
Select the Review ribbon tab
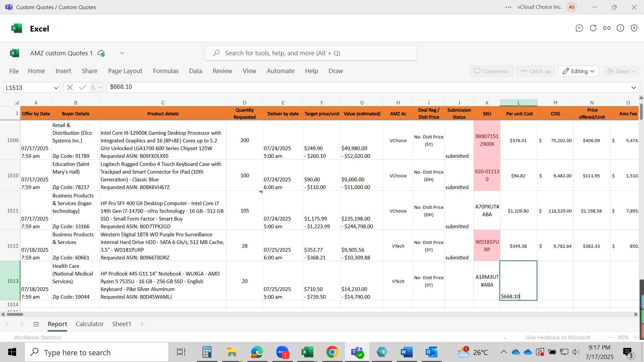coord(222,71)
